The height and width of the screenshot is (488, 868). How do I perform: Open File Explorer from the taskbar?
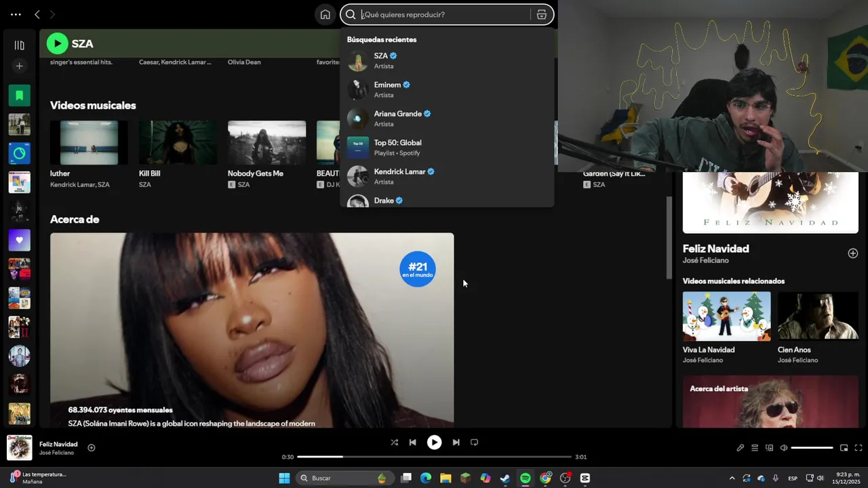(x=446, y=478)
